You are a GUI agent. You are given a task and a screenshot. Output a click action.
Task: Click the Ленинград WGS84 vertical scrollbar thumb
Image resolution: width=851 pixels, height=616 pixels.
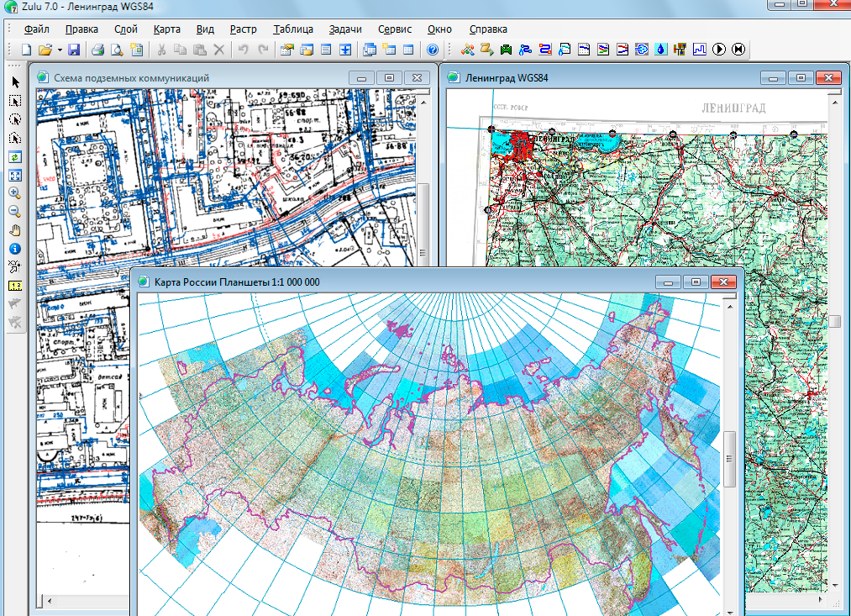coord(835,321)
